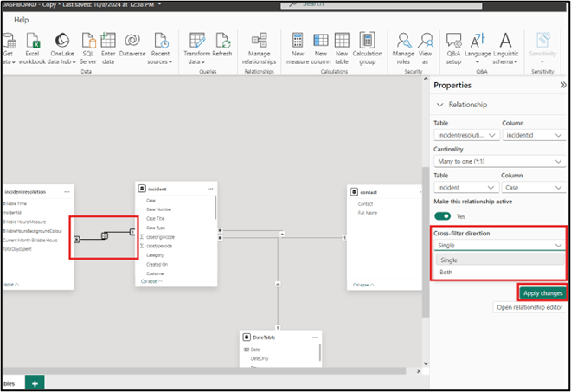Open the Help ribbon tab

point(21,19)
